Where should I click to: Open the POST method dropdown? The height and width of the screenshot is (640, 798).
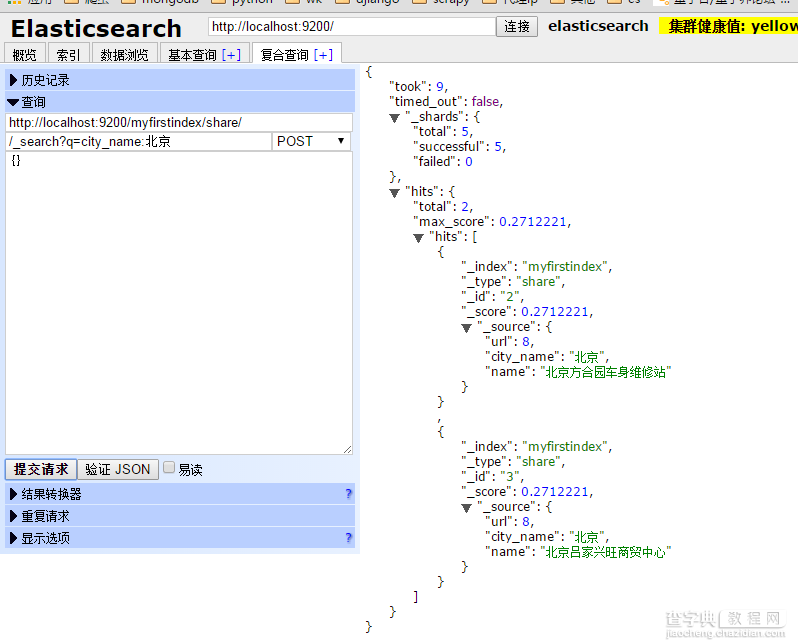311,141
